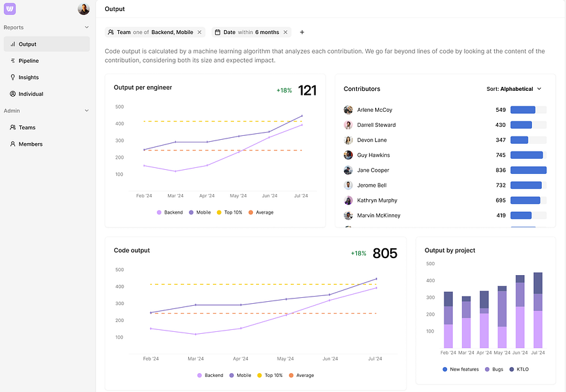Click the Members user icon
Screen dimensions: 566x392
[x=12, y=144]
